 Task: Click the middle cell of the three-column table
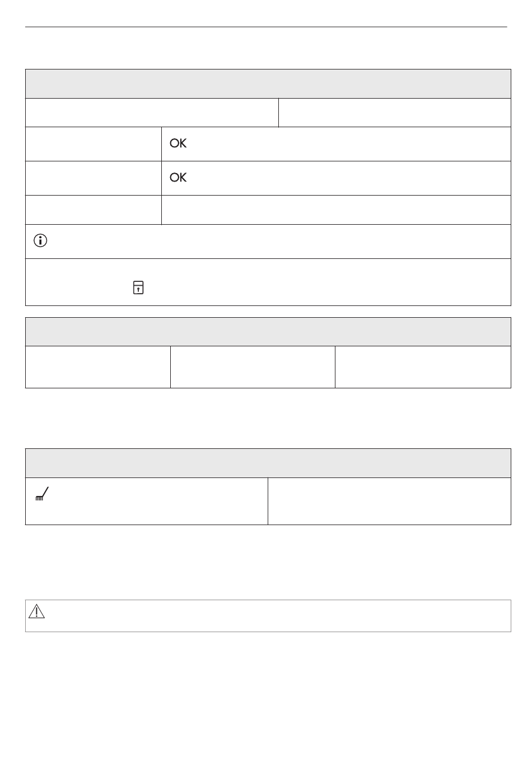tap(253, 367)
